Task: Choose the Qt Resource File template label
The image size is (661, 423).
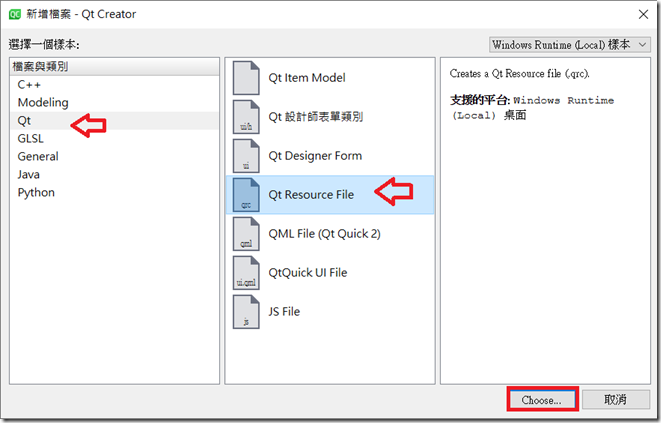Action: (x=311, y=195)
